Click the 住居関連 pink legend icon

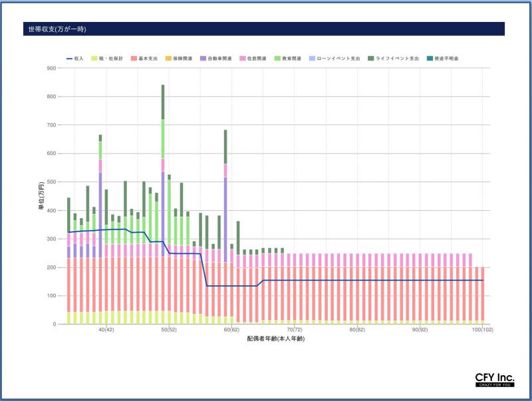tap(241, 59)
